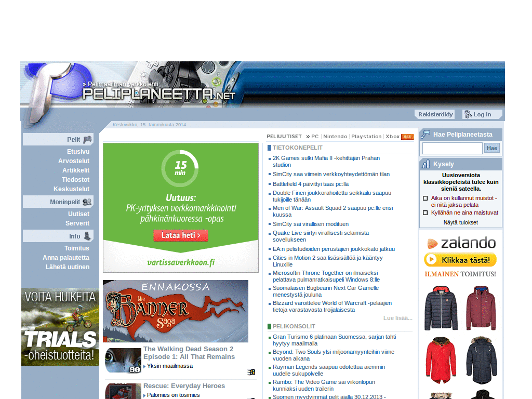Open the Etusivu menu item
Viewport: 532px width, 399px height.
tap(78, 152)
